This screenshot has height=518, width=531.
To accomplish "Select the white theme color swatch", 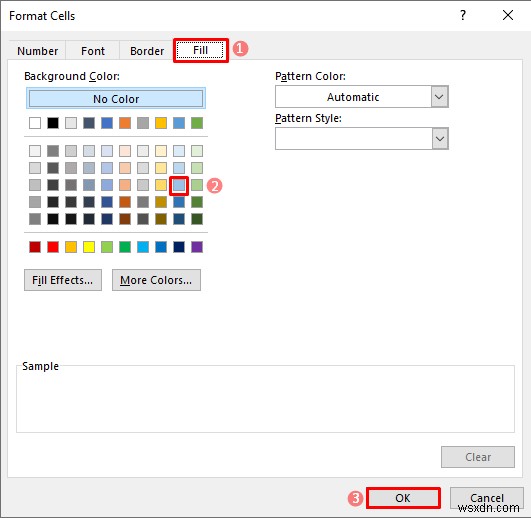I will point(35,123).
